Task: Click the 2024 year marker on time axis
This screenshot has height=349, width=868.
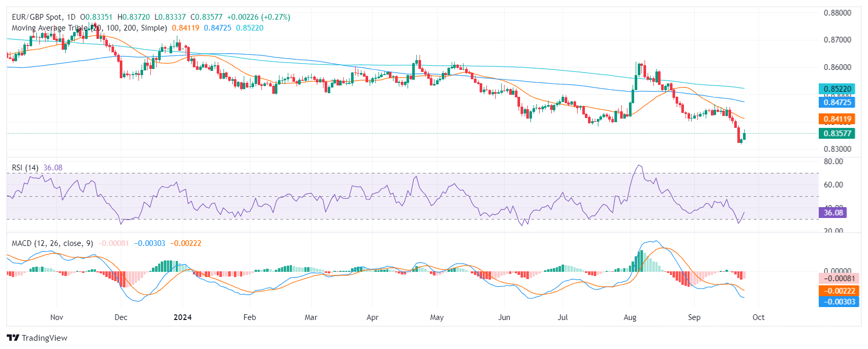Action: pyautogui.click(x=183, y=317)
